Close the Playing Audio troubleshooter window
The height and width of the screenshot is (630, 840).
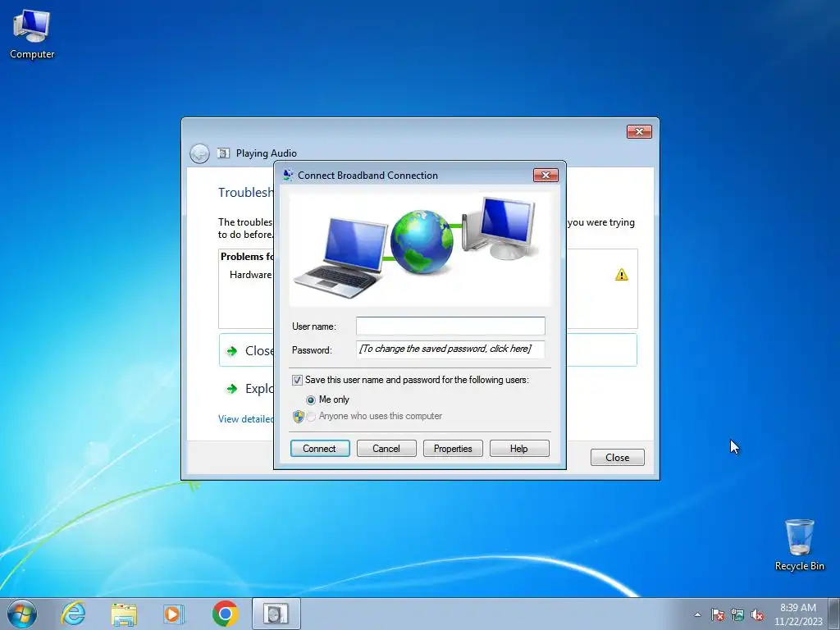[x=639, y=132]
